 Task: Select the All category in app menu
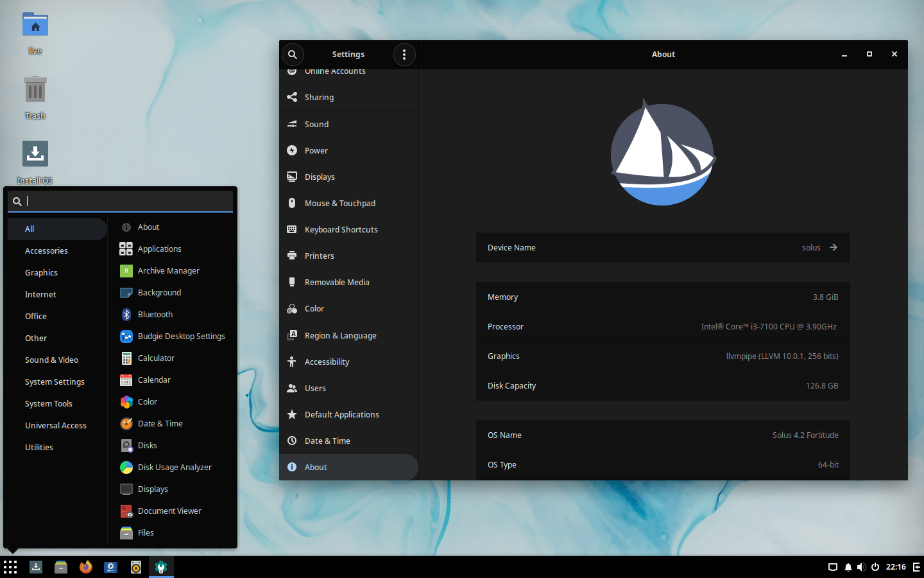[x=57, y=229]
